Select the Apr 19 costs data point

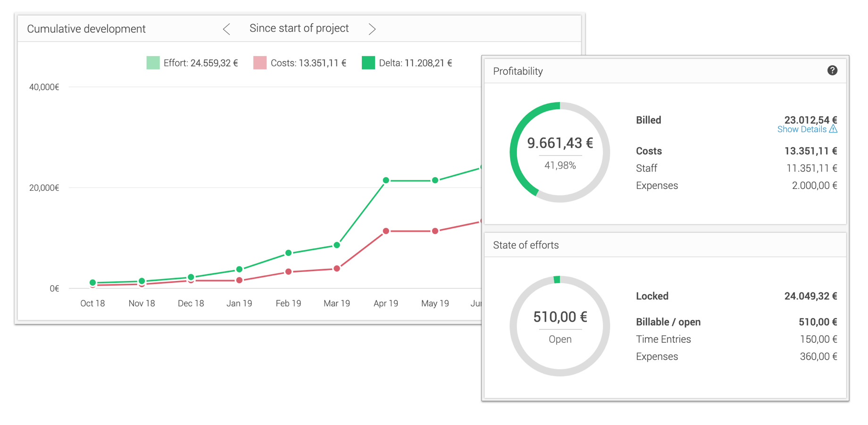coord(386,231)
